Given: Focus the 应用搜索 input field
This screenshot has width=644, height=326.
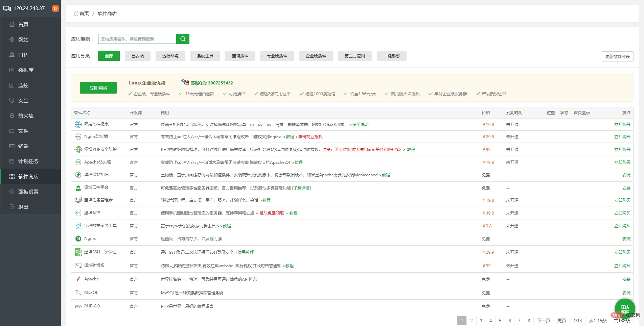Looking at the screenshot, I should (x=137, y=39).
